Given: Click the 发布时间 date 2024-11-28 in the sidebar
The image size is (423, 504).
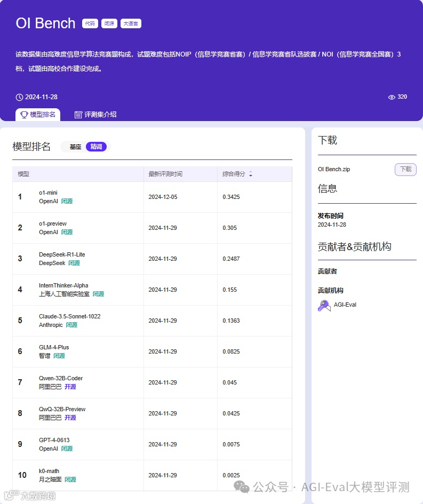Looking at the screenshot, I should click(x=332, y=225).
